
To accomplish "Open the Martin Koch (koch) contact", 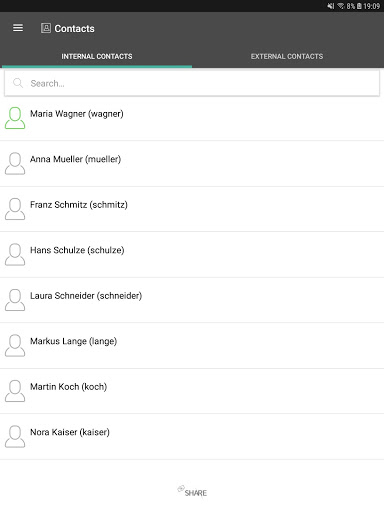I will pos(192,391).
